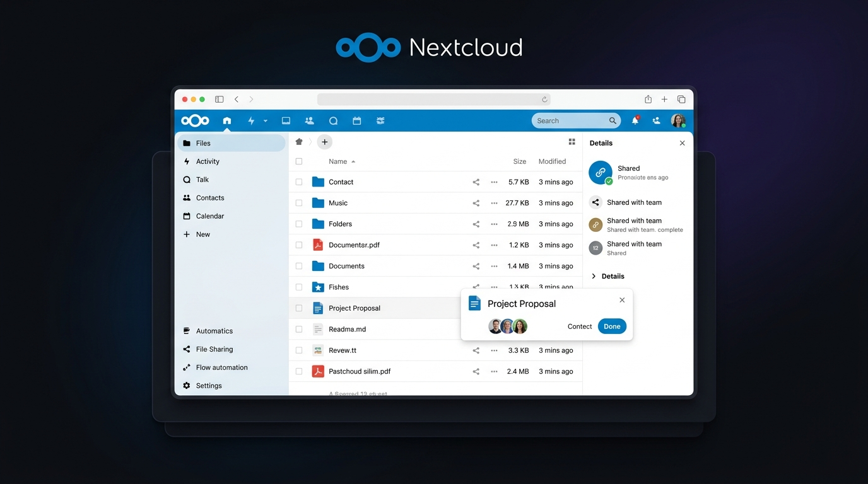
Task: Expand the Details section chevron
Action: point(594,276)
